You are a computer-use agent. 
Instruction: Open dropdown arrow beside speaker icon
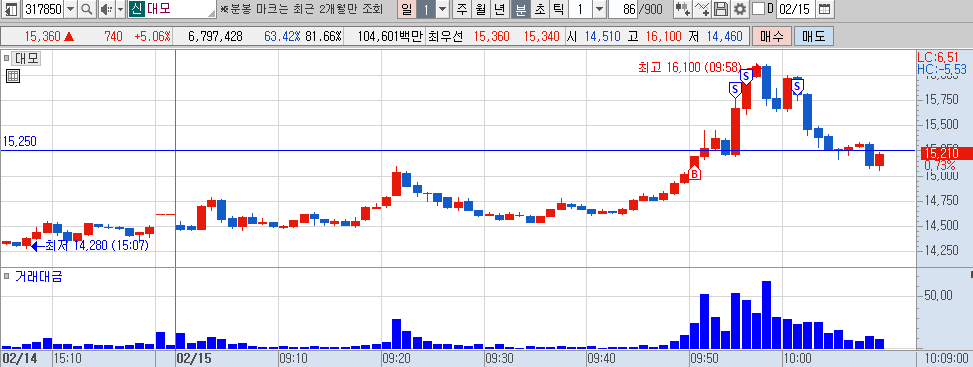click(x=120, y=9)
